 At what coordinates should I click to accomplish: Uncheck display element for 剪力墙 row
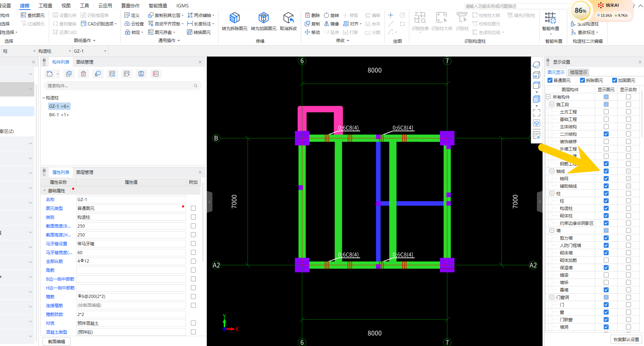pos(606,238)
